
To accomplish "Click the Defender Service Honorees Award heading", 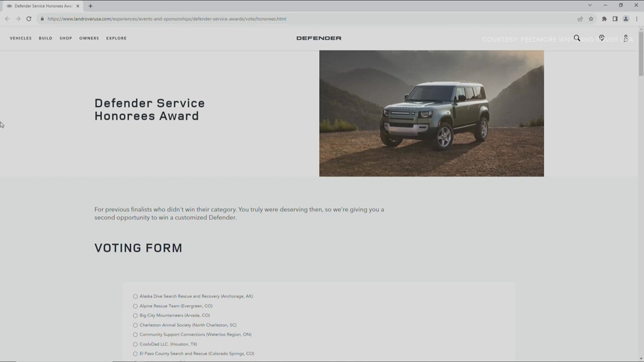I will (x=150, y=109).
